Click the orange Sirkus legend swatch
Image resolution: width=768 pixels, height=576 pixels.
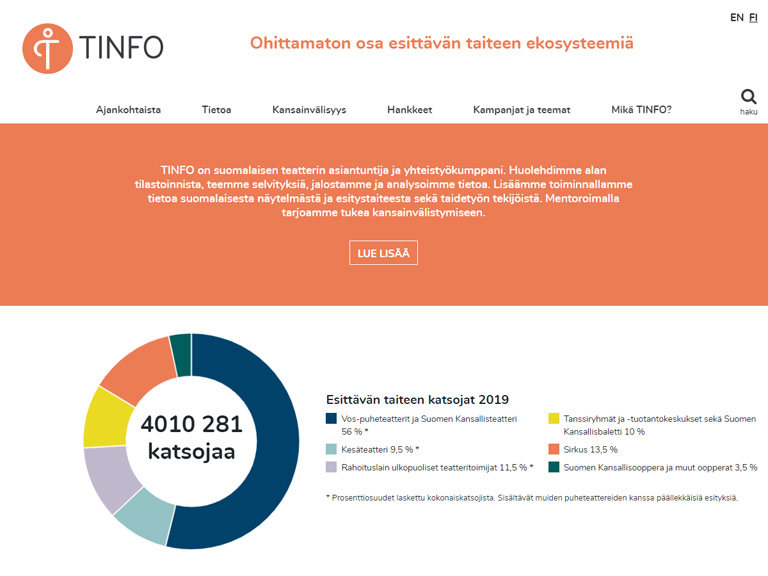coord(554,449)
